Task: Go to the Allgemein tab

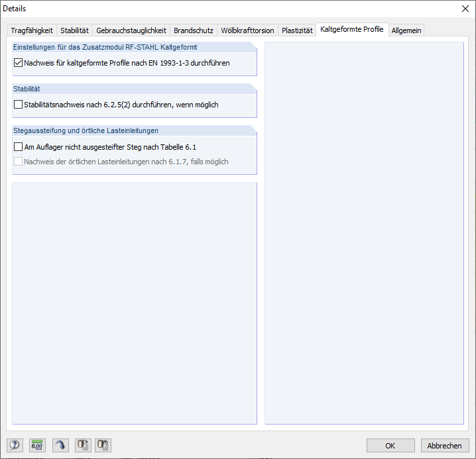Action: point(406,30)
